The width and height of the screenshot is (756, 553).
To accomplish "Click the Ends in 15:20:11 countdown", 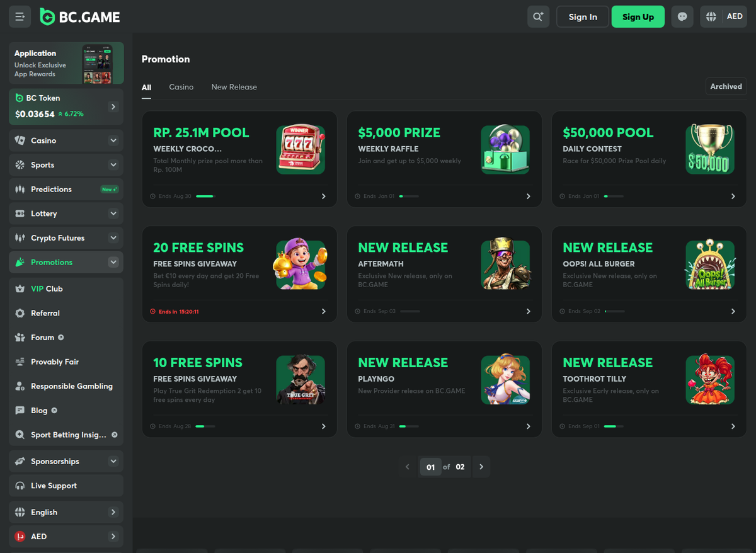I will tap(175, 312).
